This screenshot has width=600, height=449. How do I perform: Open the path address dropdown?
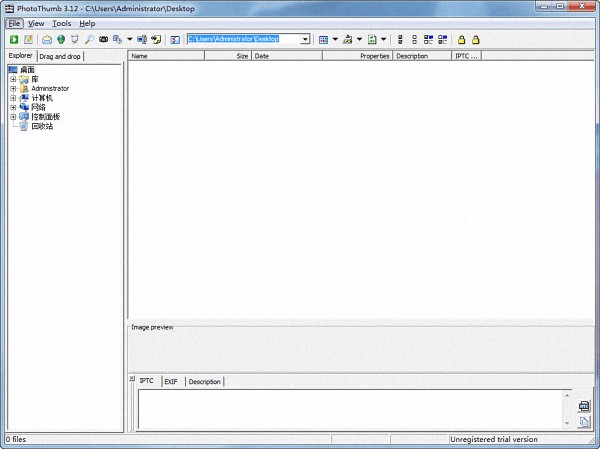tap(305, 39)
